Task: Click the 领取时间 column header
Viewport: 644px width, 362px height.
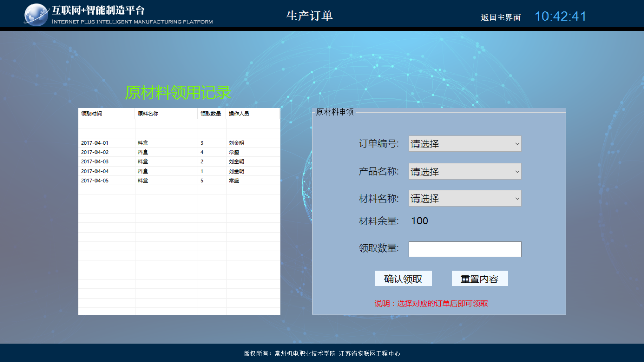Action: 92,114
